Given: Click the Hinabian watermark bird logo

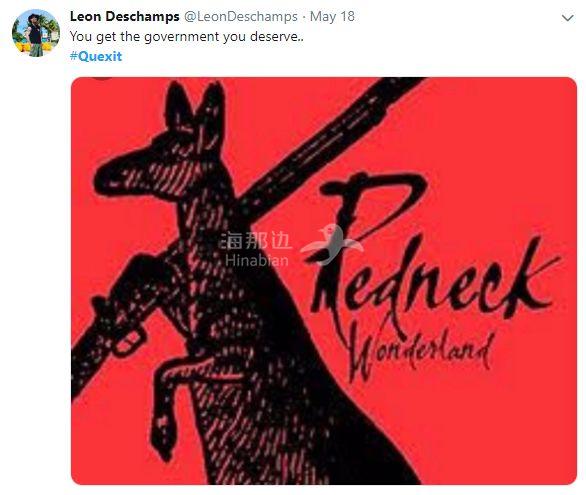Looking at the screenshot, I should (331, 245).
